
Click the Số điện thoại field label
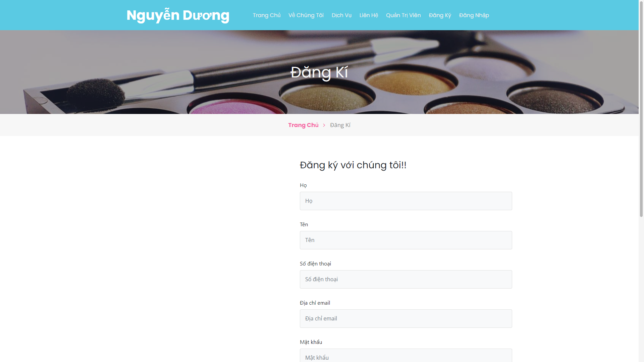(315, 263)
